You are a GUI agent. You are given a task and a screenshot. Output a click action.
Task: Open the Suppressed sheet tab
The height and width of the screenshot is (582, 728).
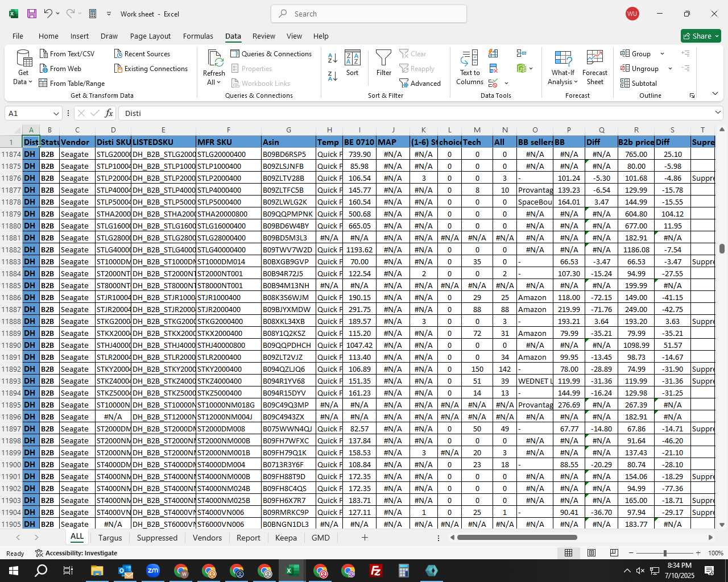tap(157, 538)
